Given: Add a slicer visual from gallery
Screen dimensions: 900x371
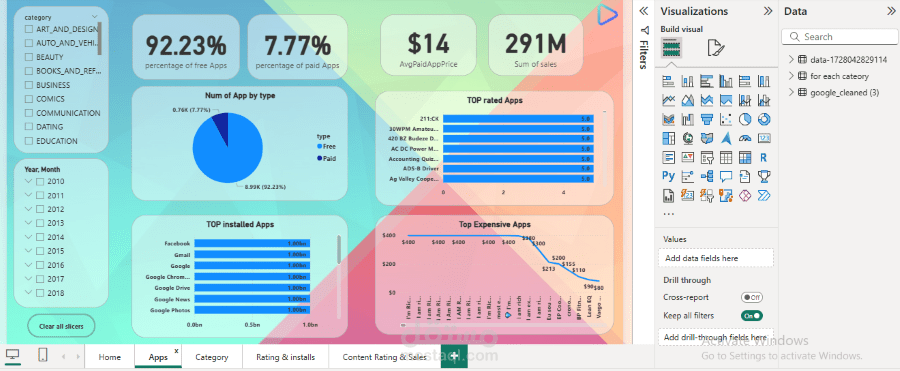Looking at the screenshot, I should 707,157.
